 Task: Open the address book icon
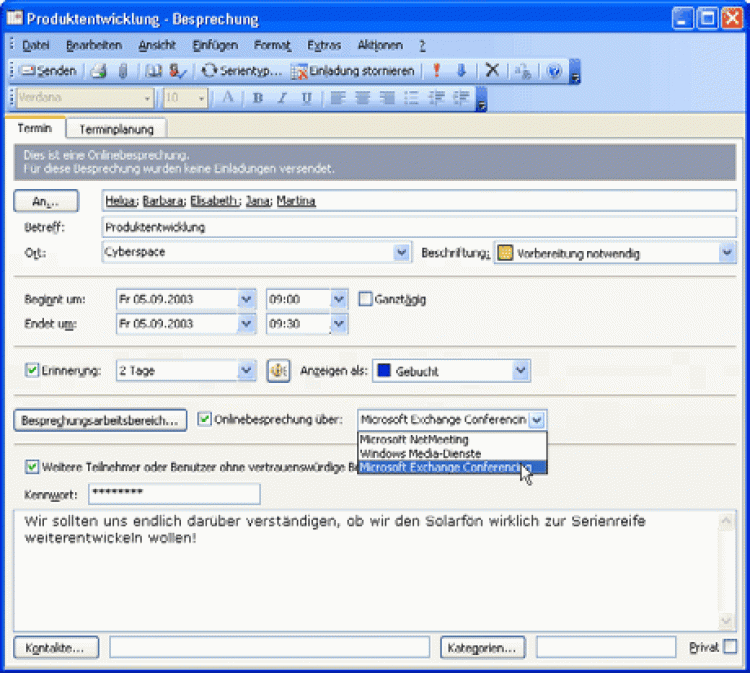tap(154, 71)
